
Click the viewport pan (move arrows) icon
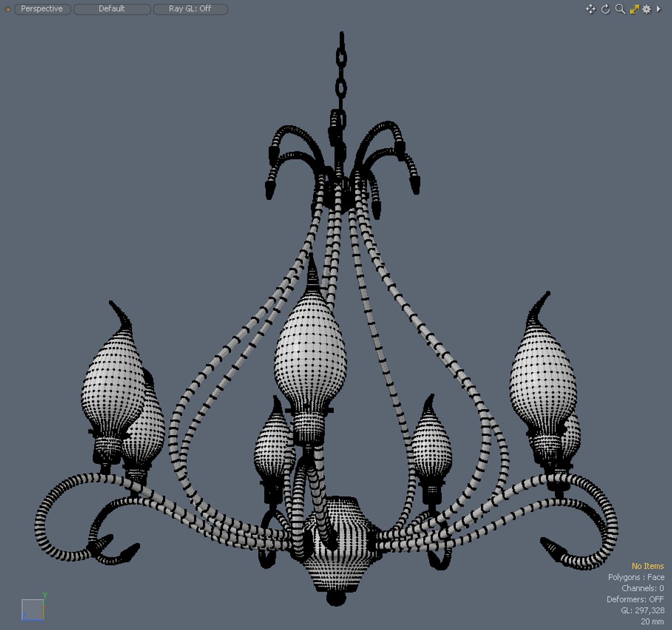click(x=590, y=9)
